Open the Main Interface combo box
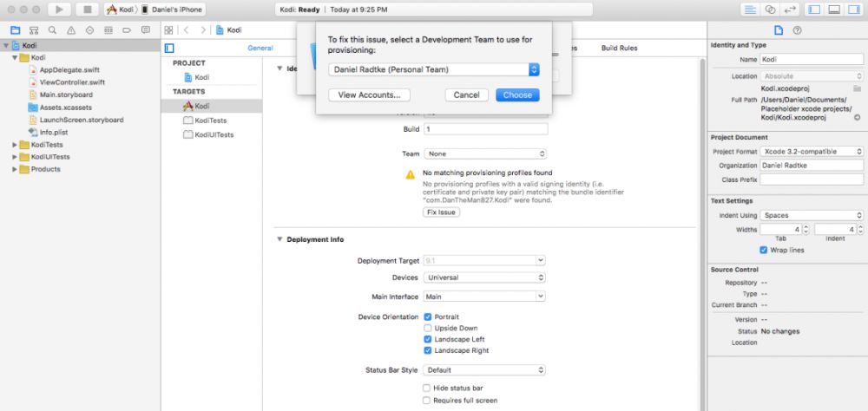The height and width of the screenshot is (411, 868). point(484,297)
